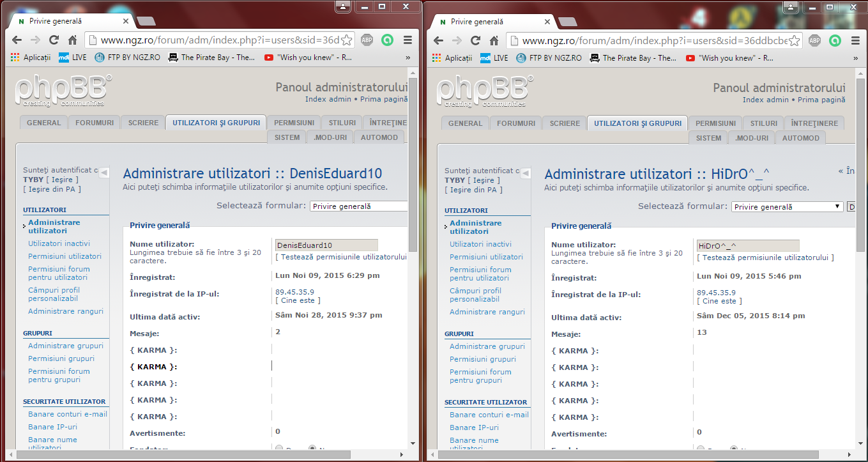The height and width of the screenshot is (462, 868).
Task: Click the 'Cine este' link for DenisEduard10
Action: pyautogui.click(x=298, y=300)
